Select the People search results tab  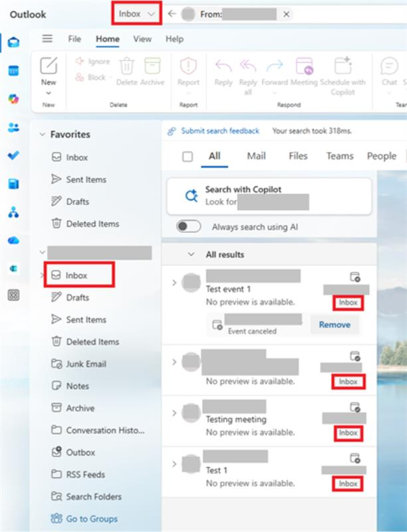[x=382, y=156]
